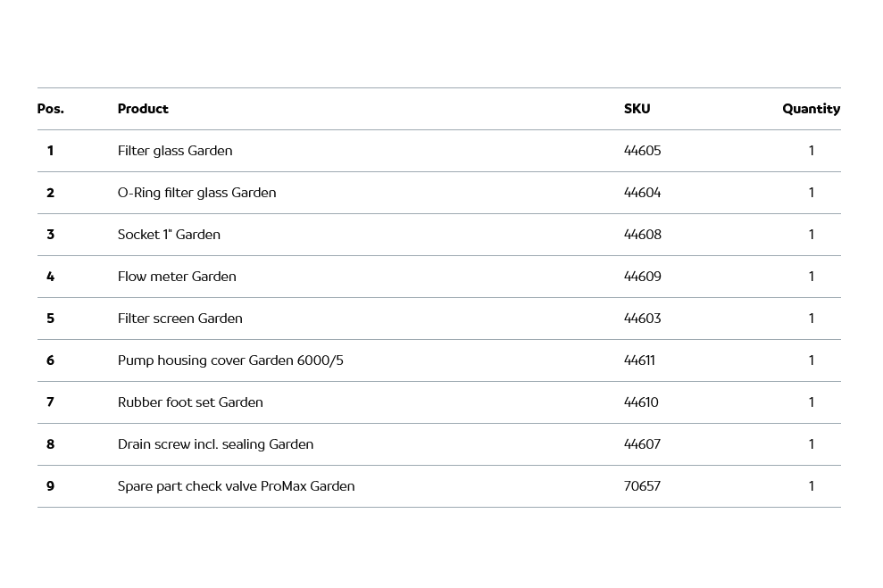This screenshot has height=588, width=883.
Task: Click SKU number 44611
Action: click(639, 360)
